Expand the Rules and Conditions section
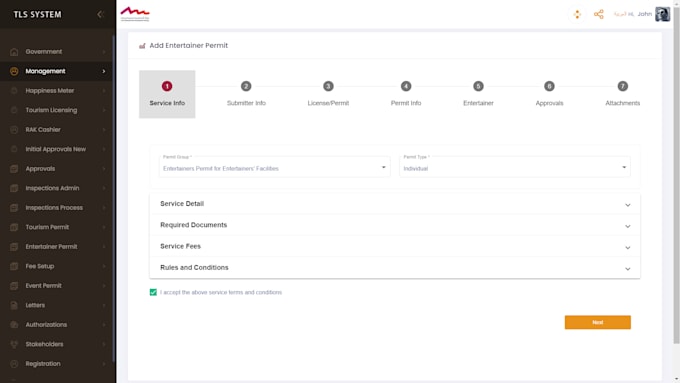 [395, 268]
